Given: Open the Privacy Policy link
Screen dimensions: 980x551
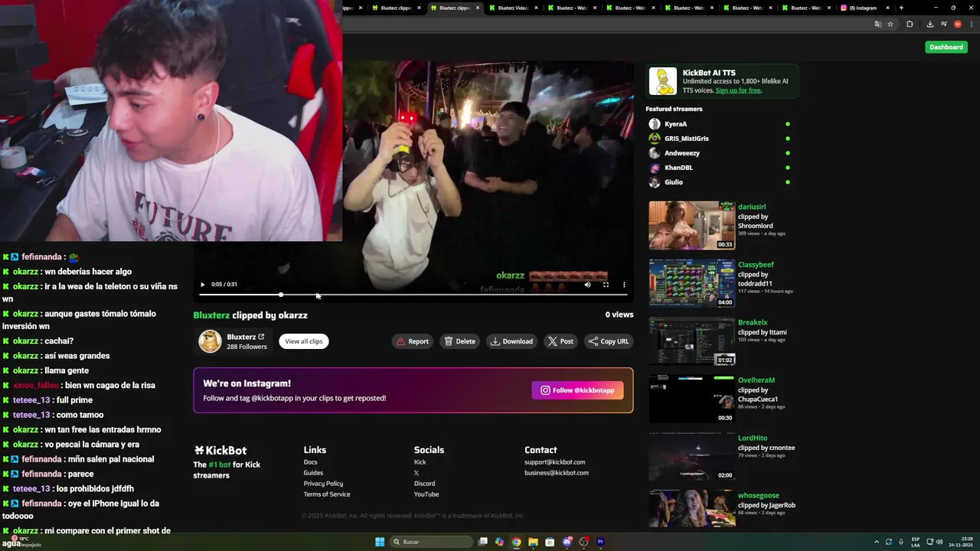Looking at the screenshot, I should pos(323,484).
